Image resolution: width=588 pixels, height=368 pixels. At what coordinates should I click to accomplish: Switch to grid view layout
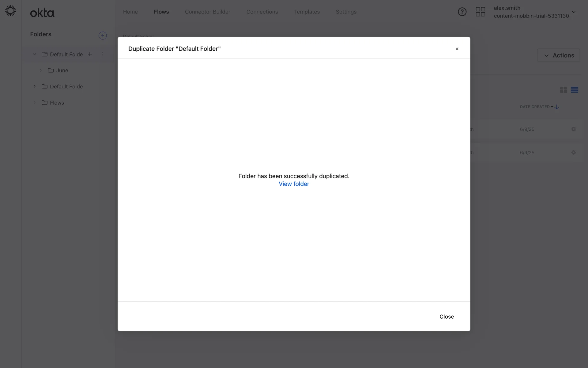[563, 90]
